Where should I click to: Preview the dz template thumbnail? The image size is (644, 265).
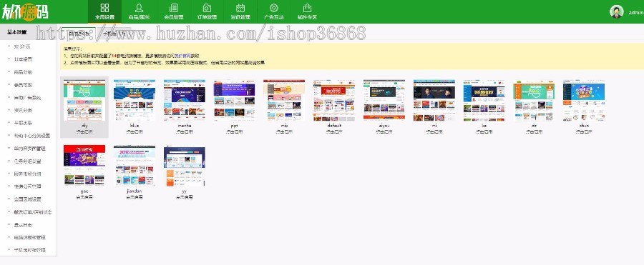point(534,100)
